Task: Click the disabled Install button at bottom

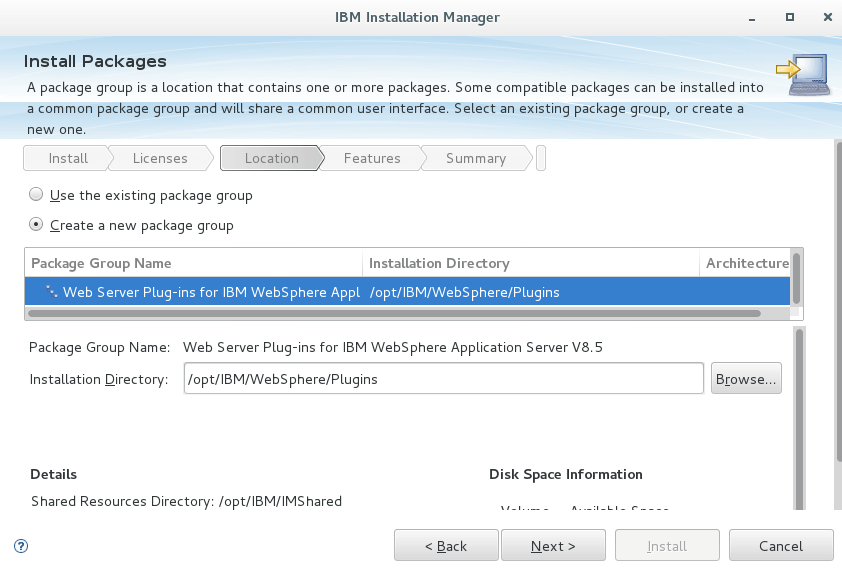Action: click(667, 546)
